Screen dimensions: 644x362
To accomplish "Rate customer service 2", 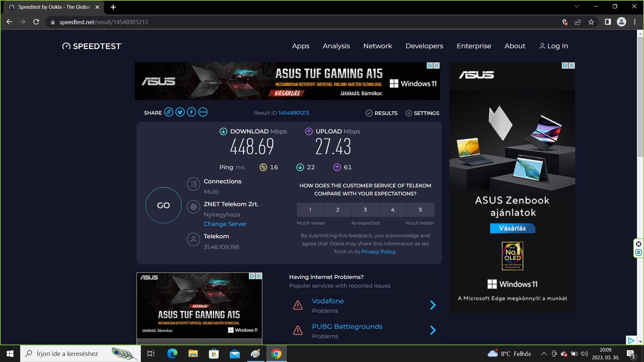I will click(338, 210).
